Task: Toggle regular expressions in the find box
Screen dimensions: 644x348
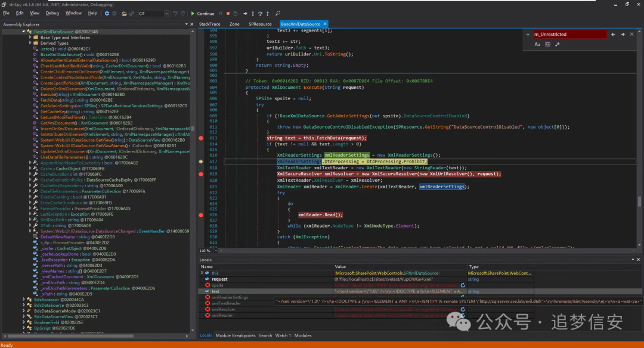Action: click(x=558, y=44)
